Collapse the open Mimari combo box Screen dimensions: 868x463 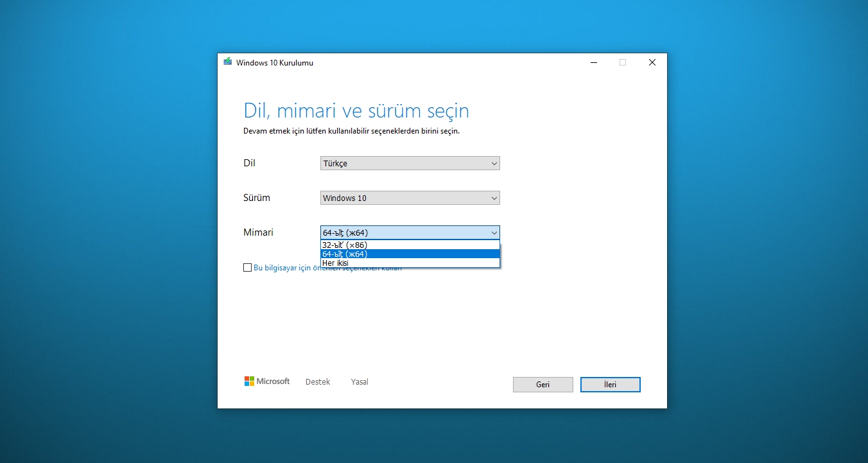click(410, 232)
